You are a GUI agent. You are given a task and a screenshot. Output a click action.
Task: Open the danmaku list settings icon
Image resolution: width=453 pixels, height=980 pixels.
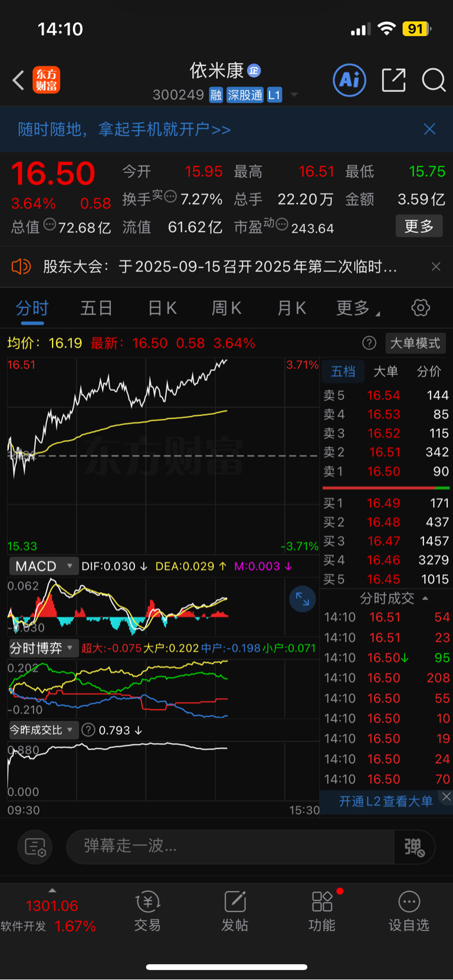point(35,847)
